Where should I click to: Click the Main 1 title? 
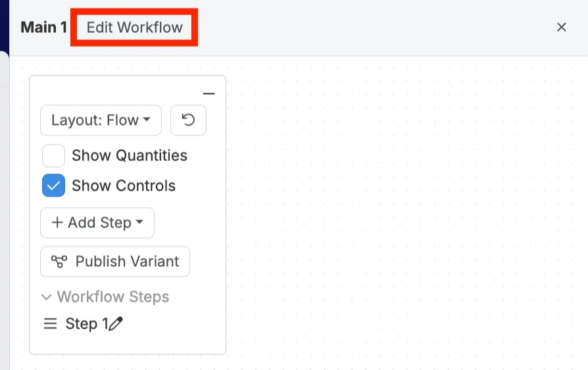point(43,28)
